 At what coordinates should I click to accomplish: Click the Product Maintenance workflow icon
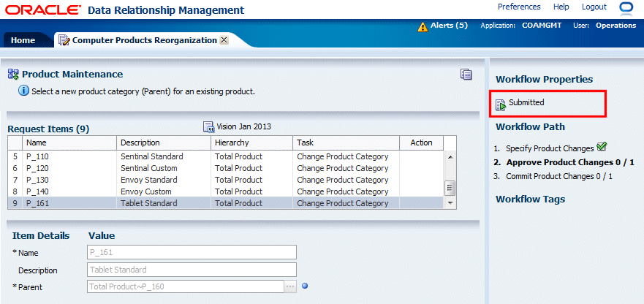(x=13, y=74)
